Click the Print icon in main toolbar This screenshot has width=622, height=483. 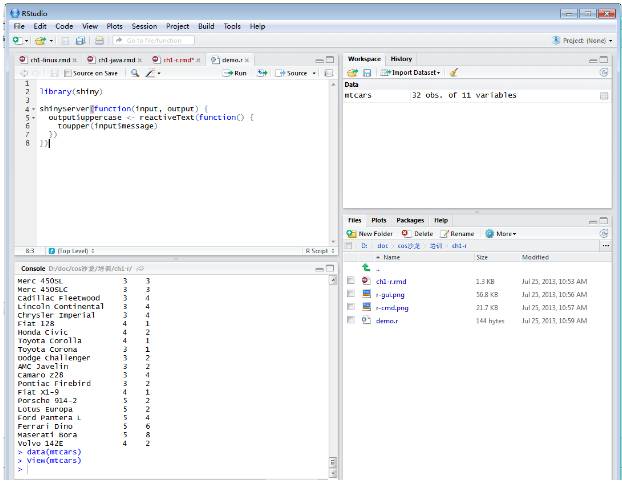[99, 40]
